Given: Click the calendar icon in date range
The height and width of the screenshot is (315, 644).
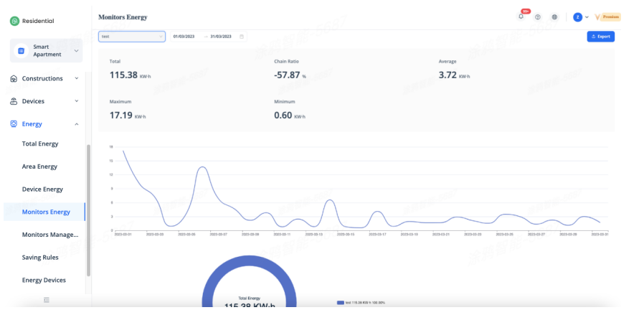Looking at the screenshot, I should click(242, 37).
